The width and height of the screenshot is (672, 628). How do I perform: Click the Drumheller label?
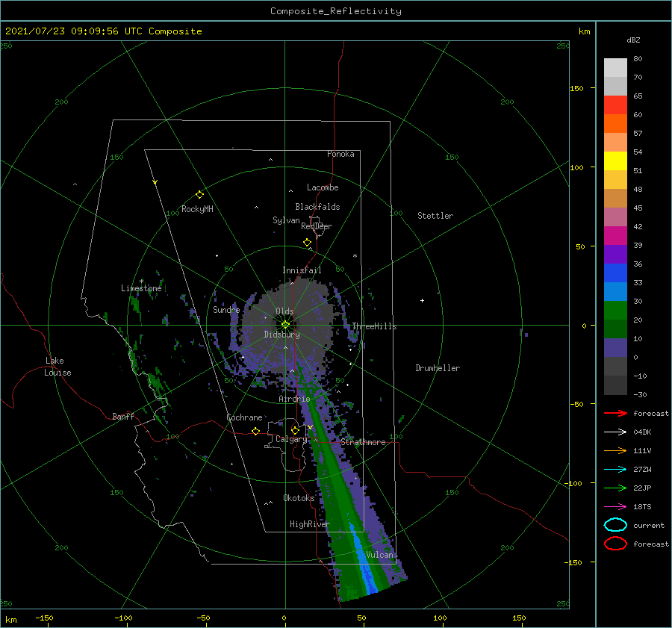[438, 368]
